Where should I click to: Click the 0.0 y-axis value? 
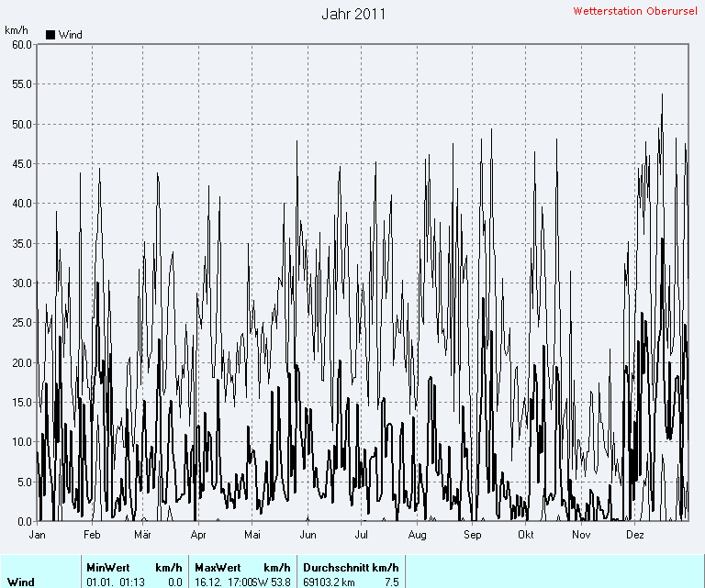[x=25, y=522]
